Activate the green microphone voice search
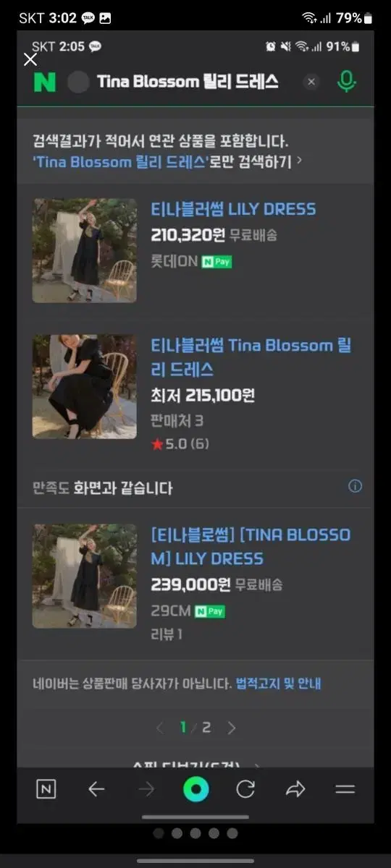 [x=347, y=81]
